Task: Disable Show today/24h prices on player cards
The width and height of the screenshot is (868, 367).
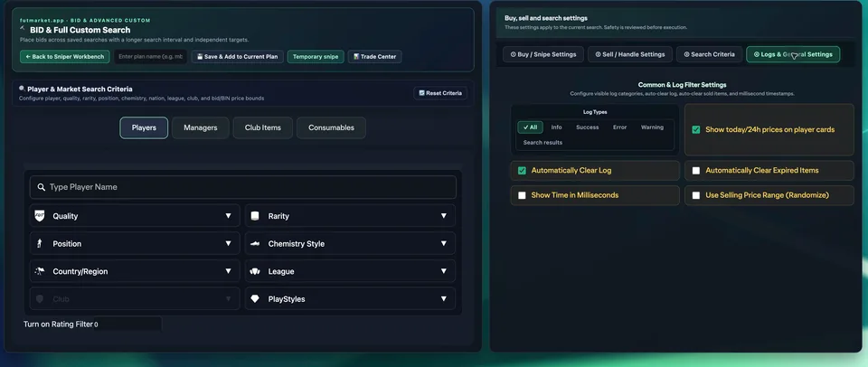Action: tap(696, 129)
